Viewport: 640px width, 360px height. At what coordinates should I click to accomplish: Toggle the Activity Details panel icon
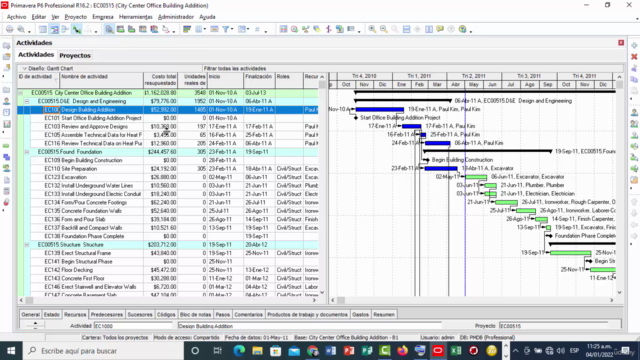[x=109, y=29]
